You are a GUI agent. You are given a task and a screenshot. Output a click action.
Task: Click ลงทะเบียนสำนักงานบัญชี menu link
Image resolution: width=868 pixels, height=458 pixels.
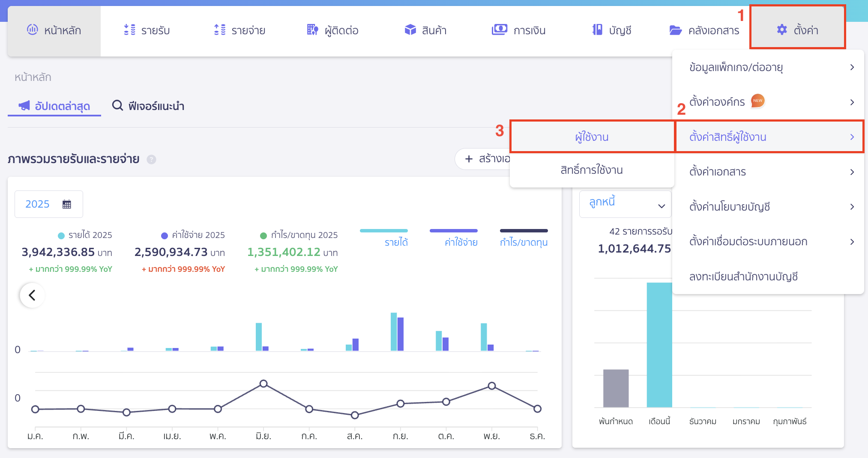tap(743, 277)
